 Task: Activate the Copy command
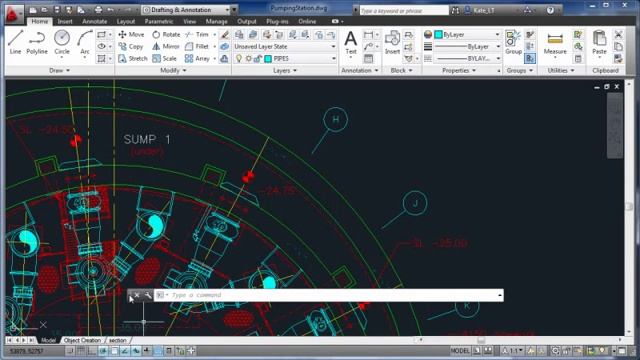pos(131,47)
